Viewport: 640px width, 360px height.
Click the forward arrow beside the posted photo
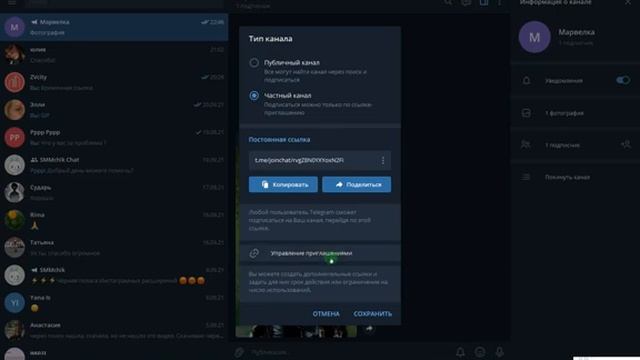click(369, 329)
